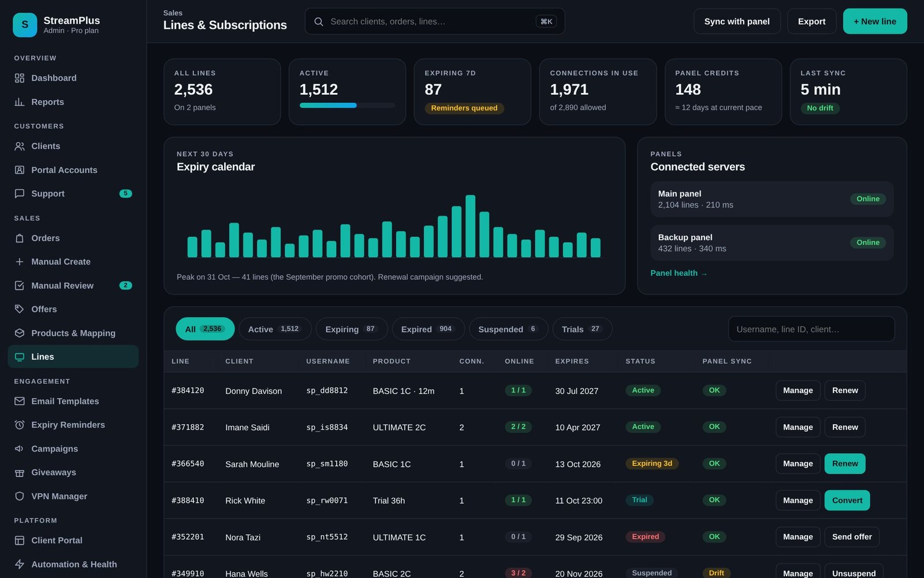Send offer to Nora Tazi
The height and width of the screenshot is (578, 924).
click(852, 537)
